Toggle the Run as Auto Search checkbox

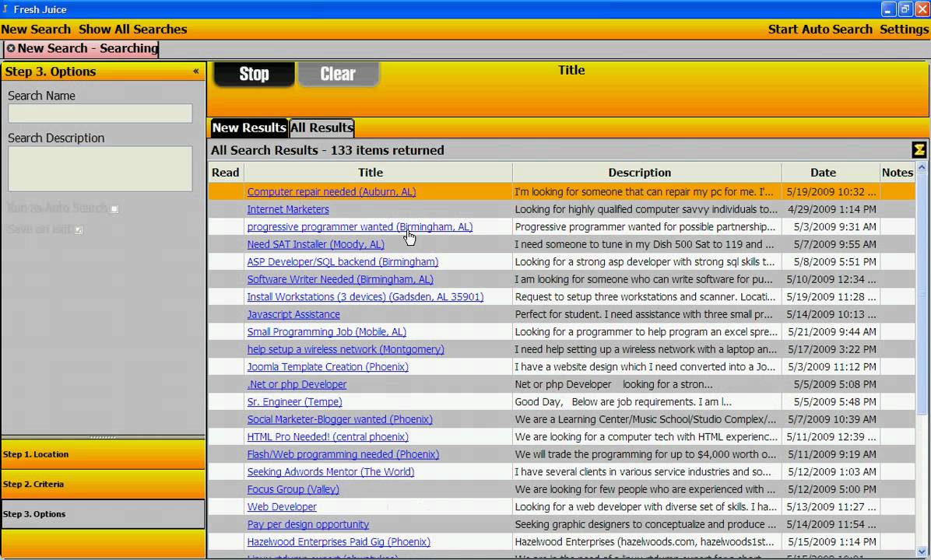(114, 208)
